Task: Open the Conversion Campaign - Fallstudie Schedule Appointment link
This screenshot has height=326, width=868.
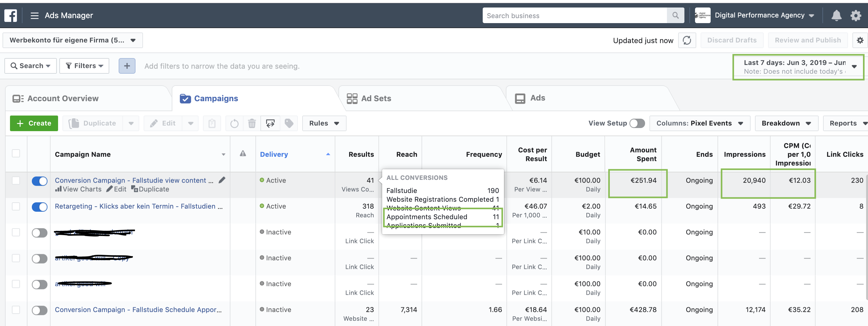Action: (x=138, y=310)
